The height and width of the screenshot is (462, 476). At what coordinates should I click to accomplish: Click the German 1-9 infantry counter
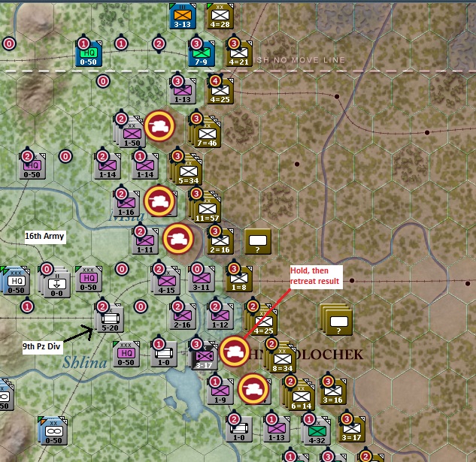click(x=220, y=391)
